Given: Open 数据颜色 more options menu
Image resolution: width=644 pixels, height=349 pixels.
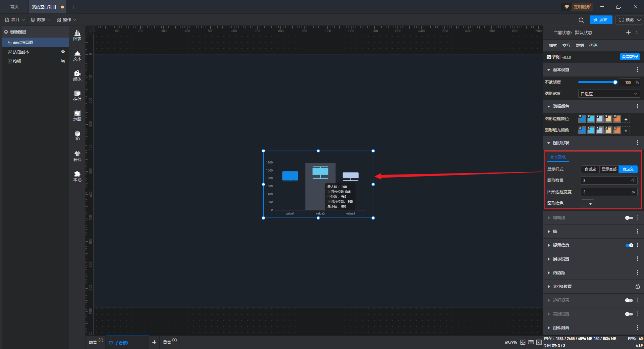Looking at the screenshot, I should (x=637, y=106).
